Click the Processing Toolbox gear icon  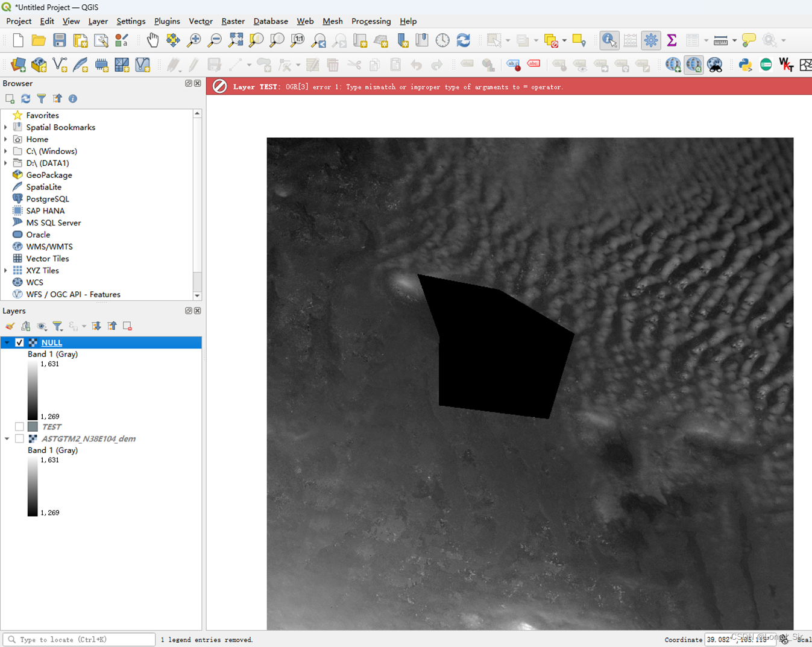tap(651, 40)
